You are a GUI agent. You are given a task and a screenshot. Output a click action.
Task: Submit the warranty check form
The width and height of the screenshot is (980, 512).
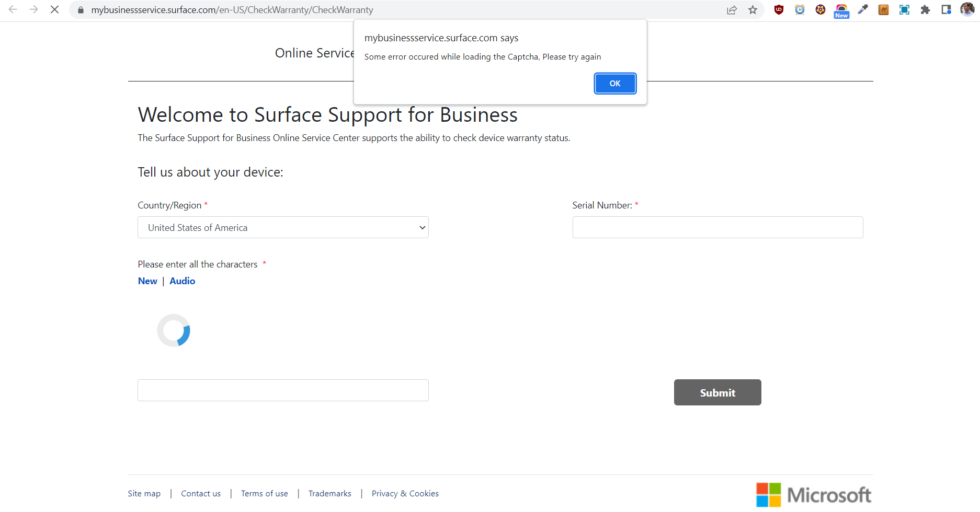[x=717, y=392]
